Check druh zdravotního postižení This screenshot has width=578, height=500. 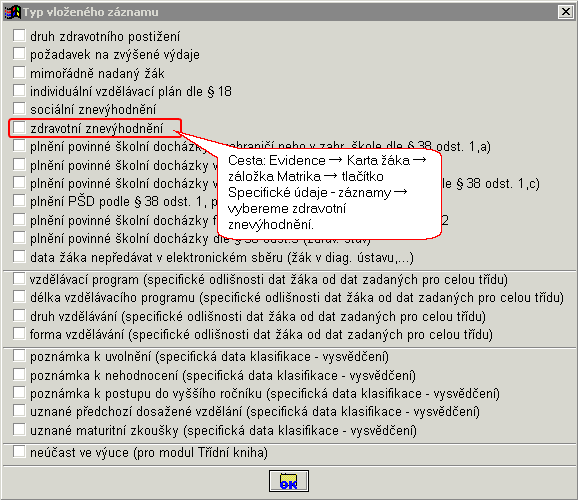(x=19, y=36)
